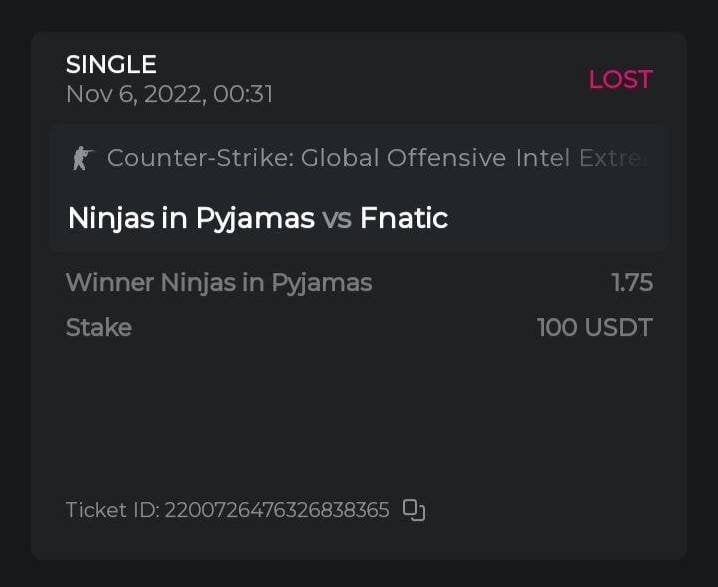Click the 'vs' separator between teams
This screenshot has width=718, height=587.
pos(337,219)
